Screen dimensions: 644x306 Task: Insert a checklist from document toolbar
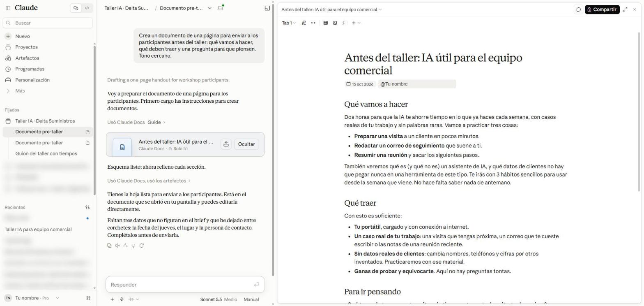coord(345,23)
